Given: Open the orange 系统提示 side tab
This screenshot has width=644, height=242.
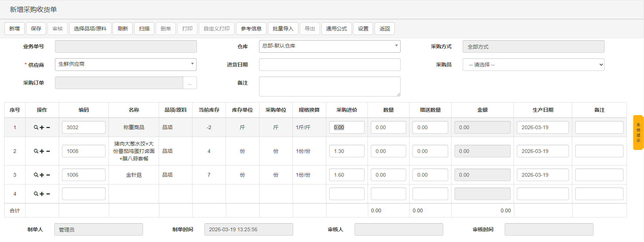Looking at the screenshot, I should pyautogui.click(x=638, y=133).
